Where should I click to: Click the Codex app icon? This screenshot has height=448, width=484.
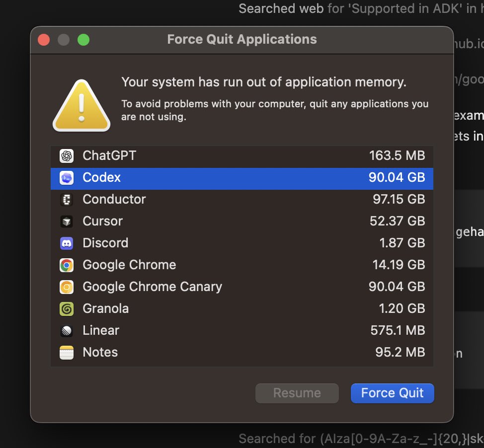pos(67,178)
